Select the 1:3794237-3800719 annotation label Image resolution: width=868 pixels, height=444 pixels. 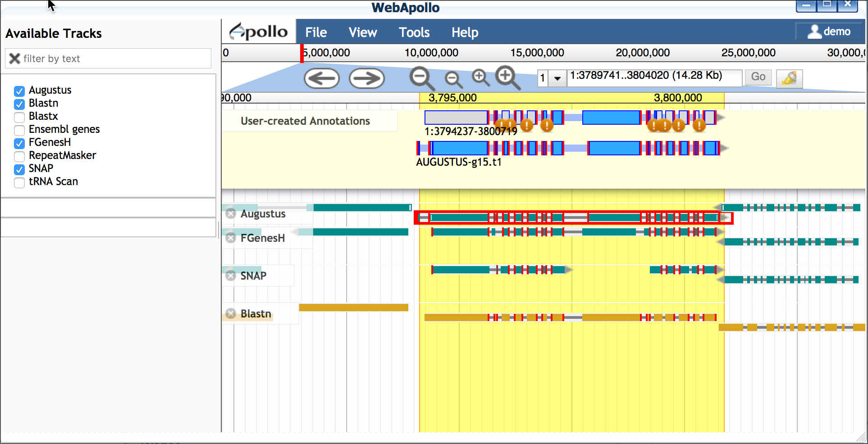tap(471, 131)
